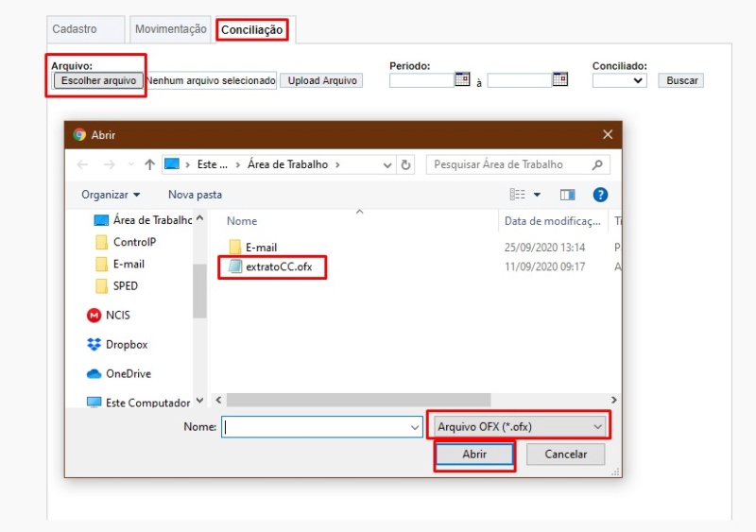This screenshot has width=756, height=532.
Task: Select Este ... breadcrumb in address bar
Action: [212, 164]
